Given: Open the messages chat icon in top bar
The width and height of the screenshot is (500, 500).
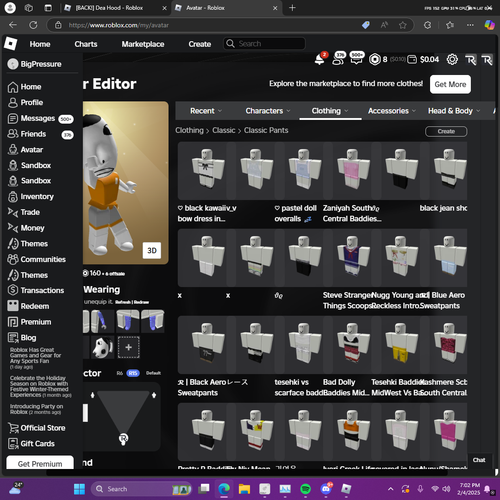Looking at the screenshot, I should 356,59.
